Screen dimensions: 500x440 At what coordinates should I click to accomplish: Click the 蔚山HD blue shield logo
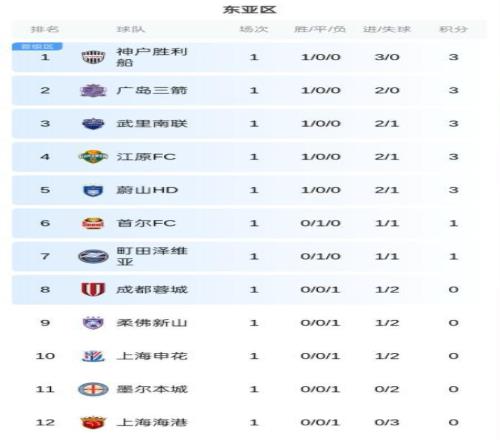point(93,190)
